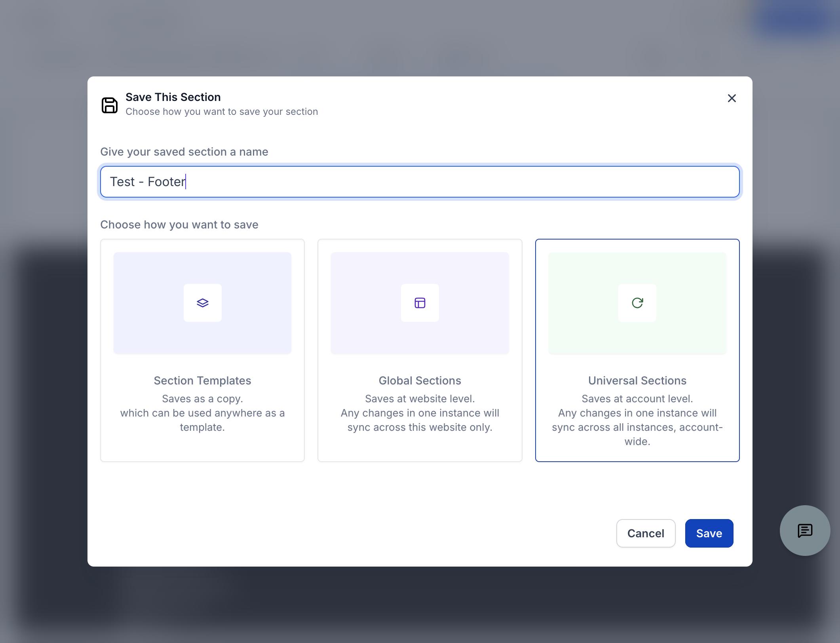Click 'Saves as a copy.' description text
The height and width of the screenshot is (643, 840).
click(x=202, y=399)
